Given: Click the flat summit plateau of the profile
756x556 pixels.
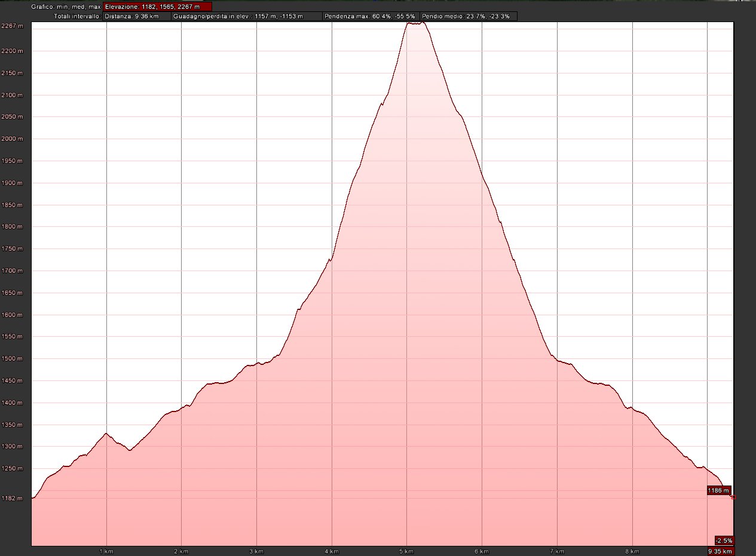Looking at the screenshot, I should [415, 23].
